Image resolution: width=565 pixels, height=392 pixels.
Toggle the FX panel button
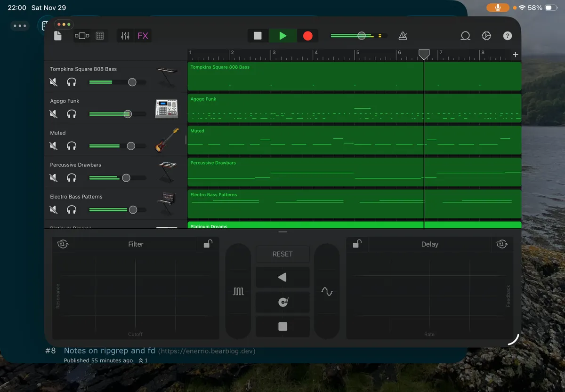(143, 36)
